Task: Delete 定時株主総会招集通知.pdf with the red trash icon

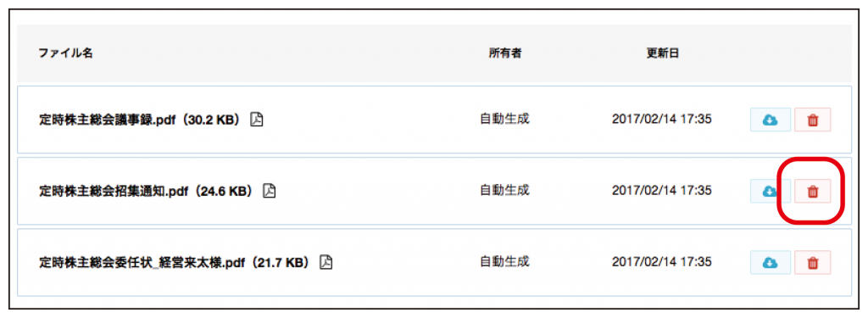Action: tap(813, 191)
